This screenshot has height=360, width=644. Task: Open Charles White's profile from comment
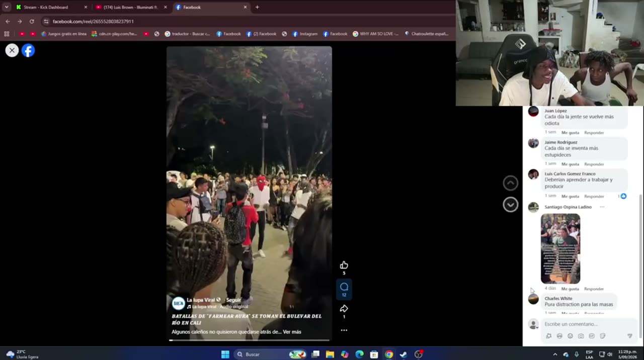click(x=558, y=298)
